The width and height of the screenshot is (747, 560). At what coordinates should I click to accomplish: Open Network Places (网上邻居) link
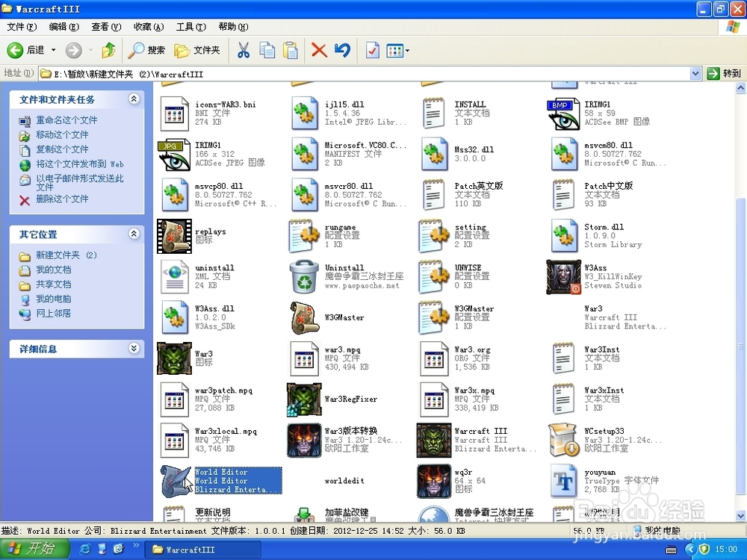click(x=53, y=314)
